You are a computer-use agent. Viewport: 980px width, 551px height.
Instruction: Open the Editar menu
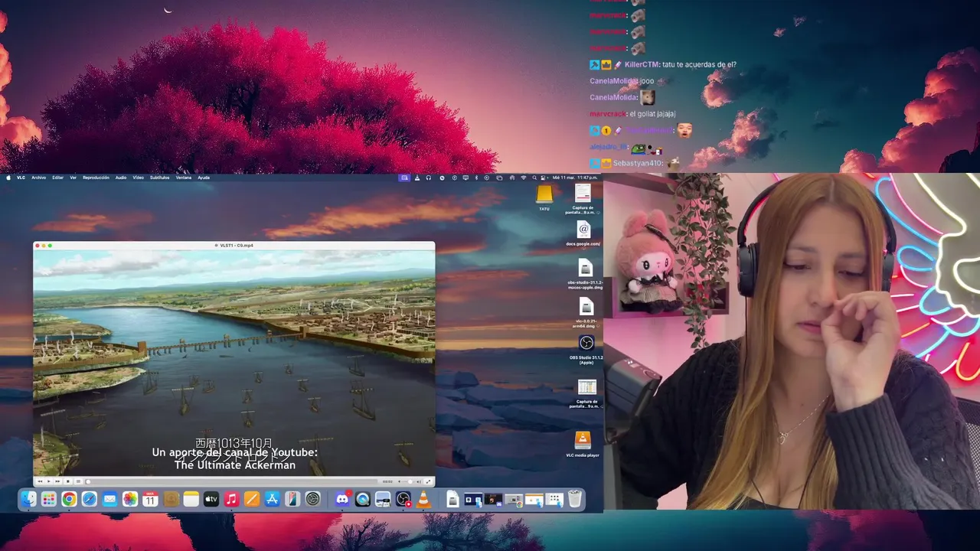(x=57, y=178)
